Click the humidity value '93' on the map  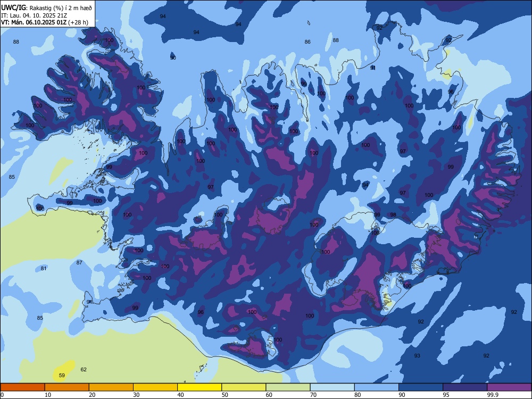[417, 355]
